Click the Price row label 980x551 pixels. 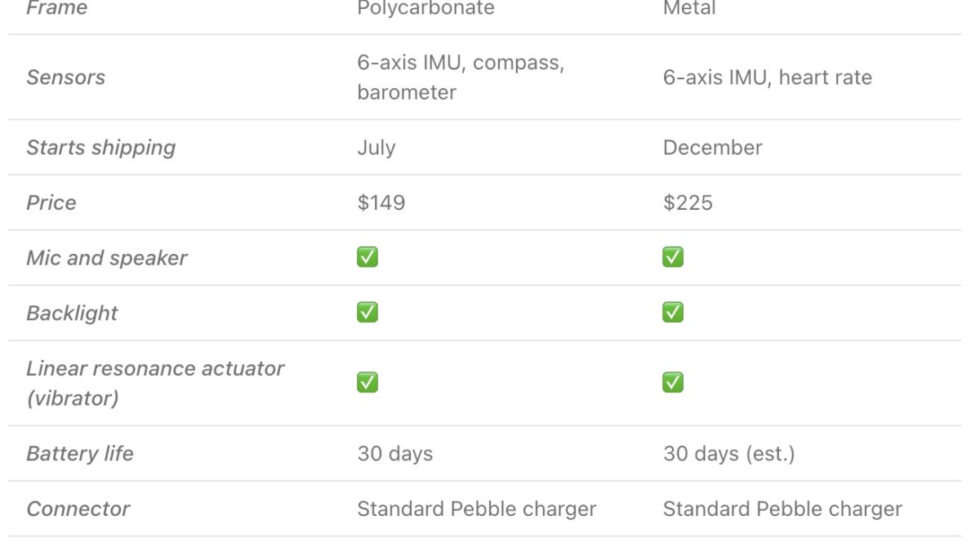click(51, 202)
